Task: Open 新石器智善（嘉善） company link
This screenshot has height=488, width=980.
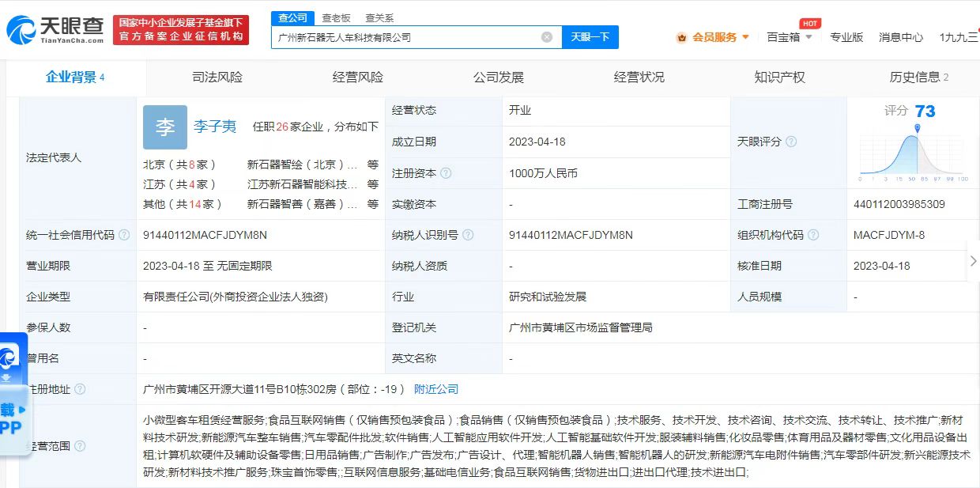Action: 302,204
